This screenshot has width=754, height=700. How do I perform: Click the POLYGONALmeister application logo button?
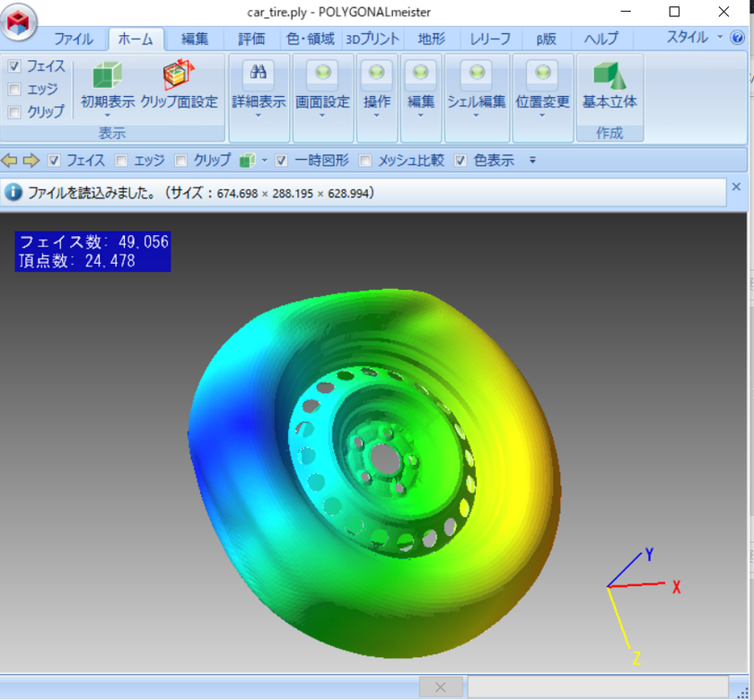point(20,22)
